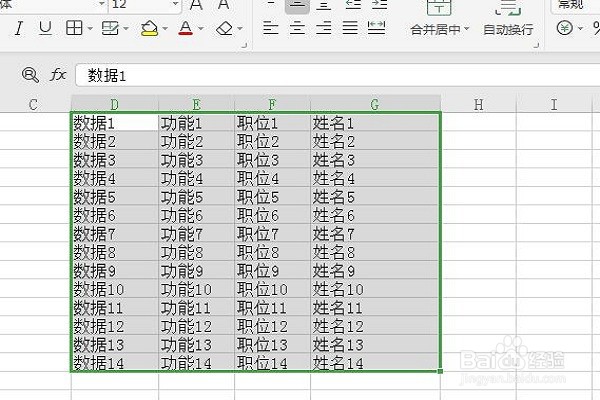Open the font name dropdown arrow
Image resolution: width=600 pixels, height=400 pixels.
[102, 4]
